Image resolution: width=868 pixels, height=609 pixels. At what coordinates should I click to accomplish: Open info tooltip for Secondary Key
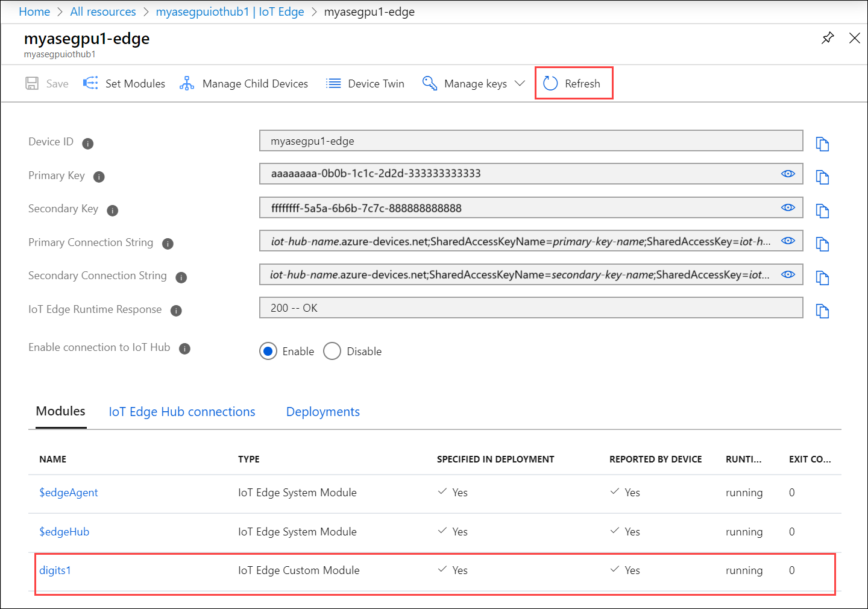pyautogui.click(x=113, y=210)
